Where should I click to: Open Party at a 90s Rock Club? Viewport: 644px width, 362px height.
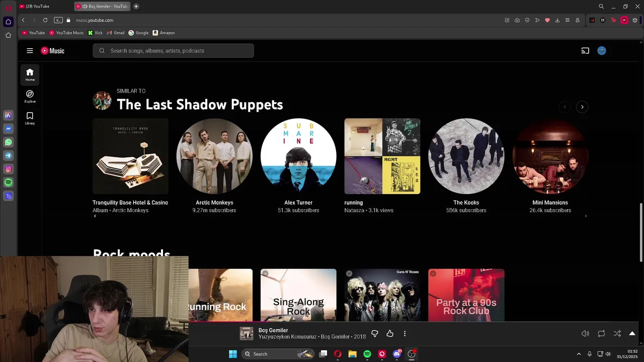tap(466, 295)
